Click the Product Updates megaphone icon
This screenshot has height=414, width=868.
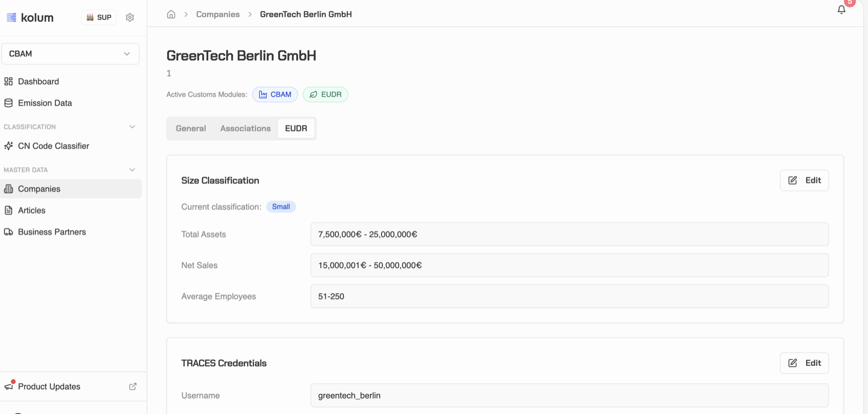pos(9,386)
